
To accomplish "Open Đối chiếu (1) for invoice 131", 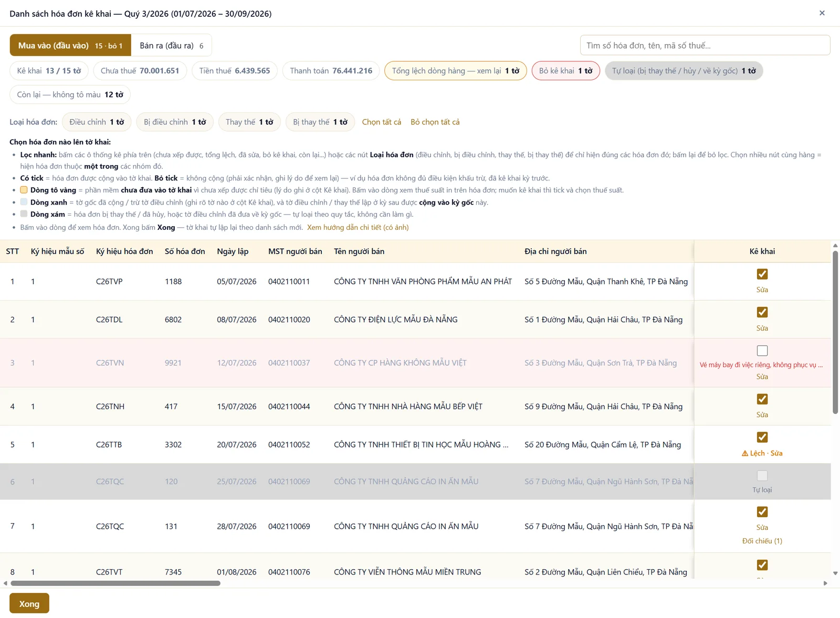I will click(x=762, y=541).
